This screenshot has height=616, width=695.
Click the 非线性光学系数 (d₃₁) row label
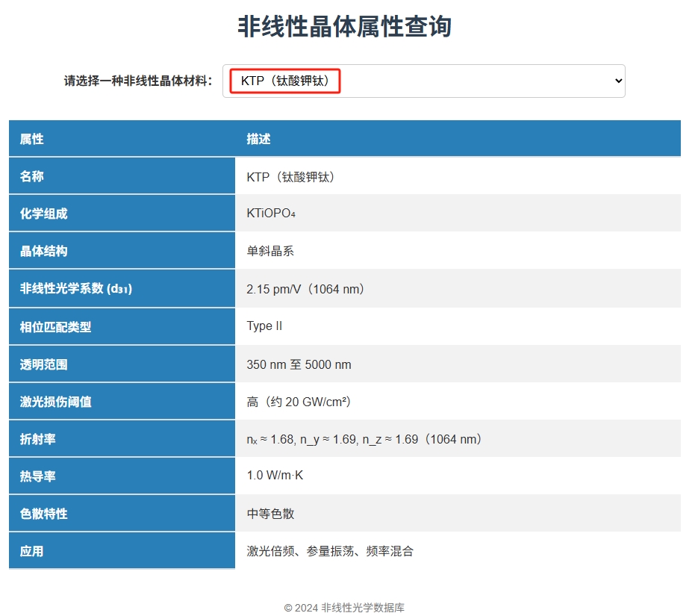76,289
